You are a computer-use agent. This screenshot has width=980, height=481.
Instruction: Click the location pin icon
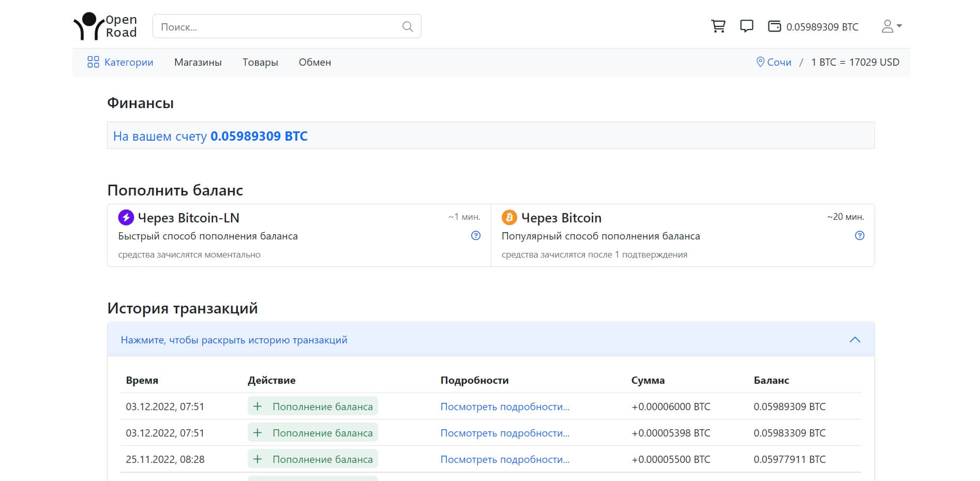click(x=760, y=62)
